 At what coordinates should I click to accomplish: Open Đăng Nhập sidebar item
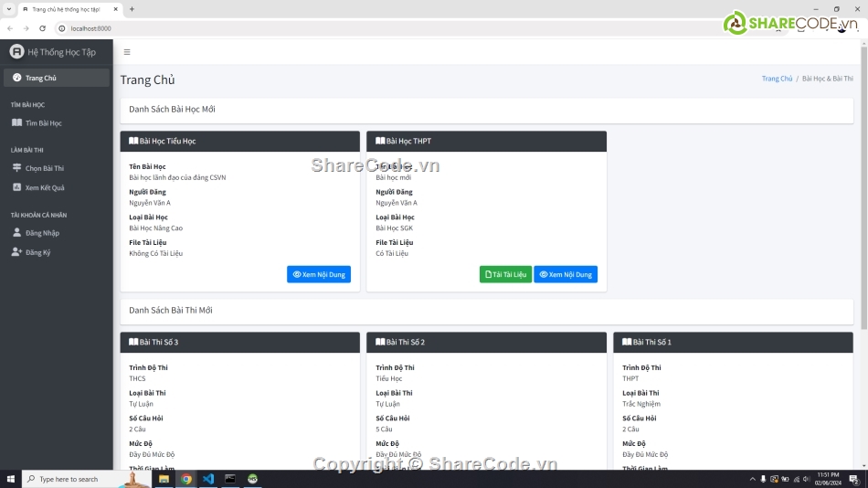[57, 233]
